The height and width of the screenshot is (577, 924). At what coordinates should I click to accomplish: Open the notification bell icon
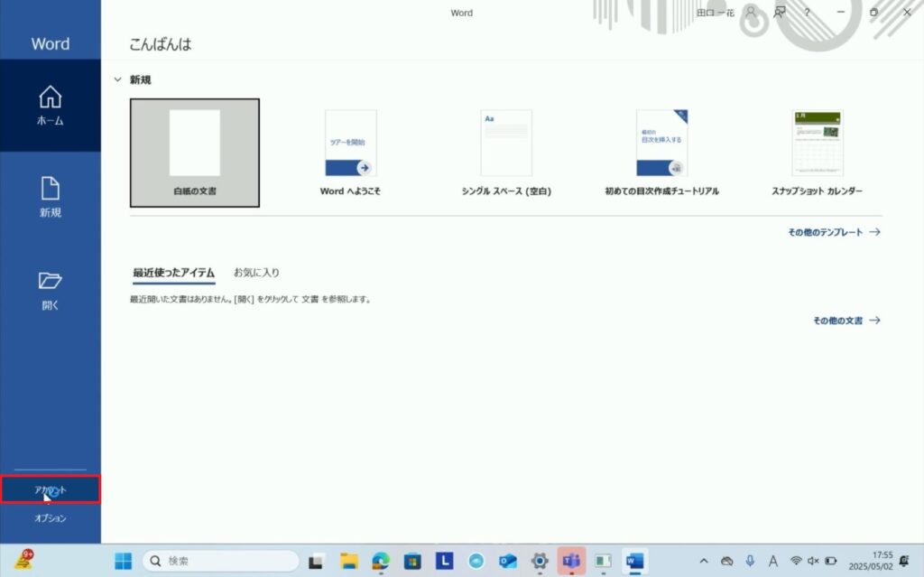[x=904, y=561]
